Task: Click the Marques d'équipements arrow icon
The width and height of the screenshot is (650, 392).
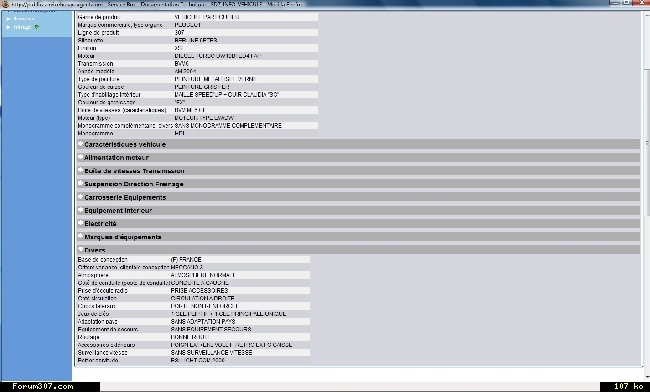Action: pos(80,236)
